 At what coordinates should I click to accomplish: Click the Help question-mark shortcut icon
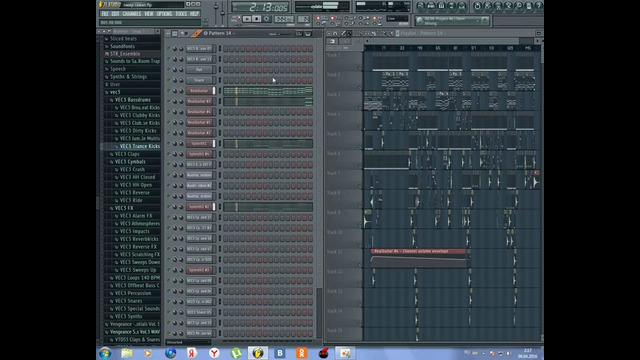pyautogui.click(x=538, y=6)
